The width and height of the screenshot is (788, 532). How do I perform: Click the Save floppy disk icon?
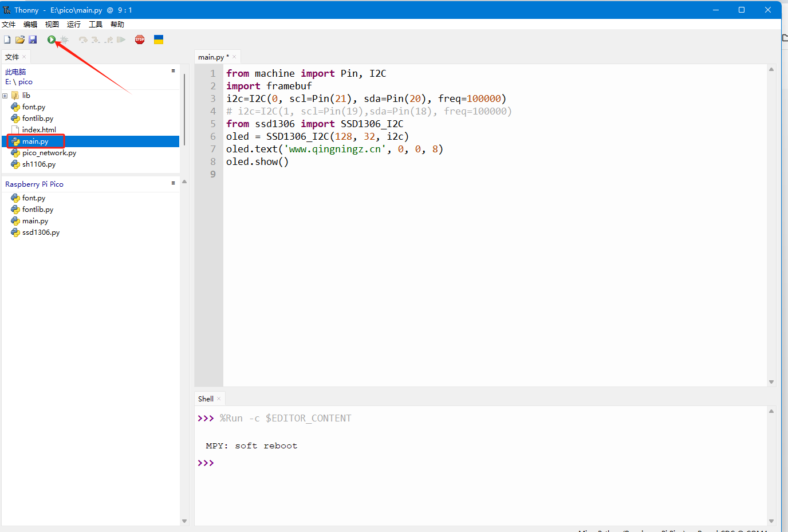(x=33, y=40)
